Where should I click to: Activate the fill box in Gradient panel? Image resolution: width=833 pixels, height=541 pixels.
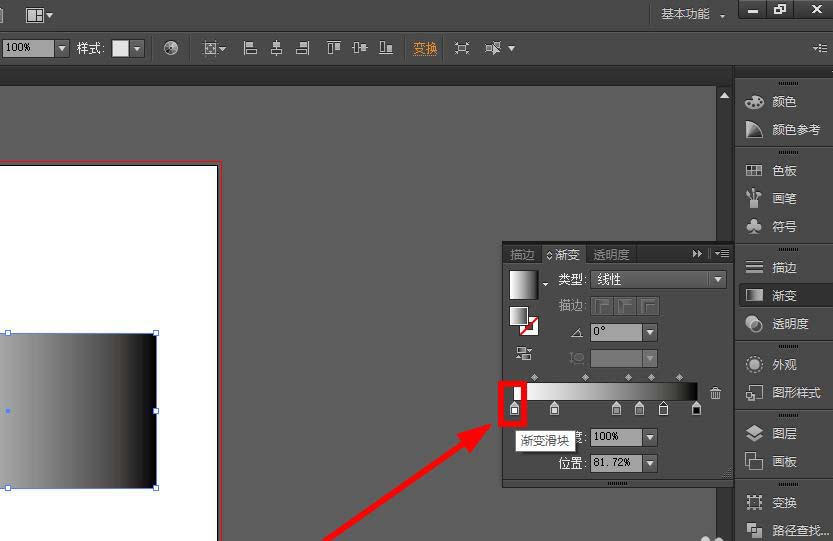pos(518,316)
